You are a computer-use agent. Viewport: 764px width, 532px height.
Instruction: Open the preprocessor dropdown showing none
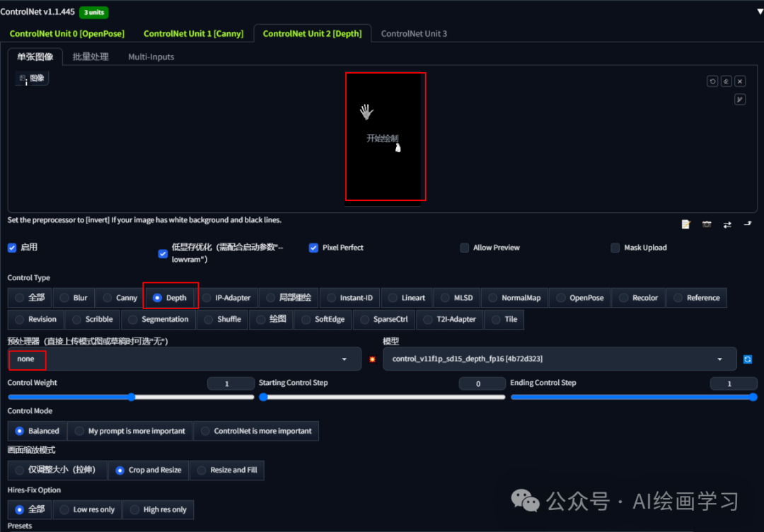184,359
